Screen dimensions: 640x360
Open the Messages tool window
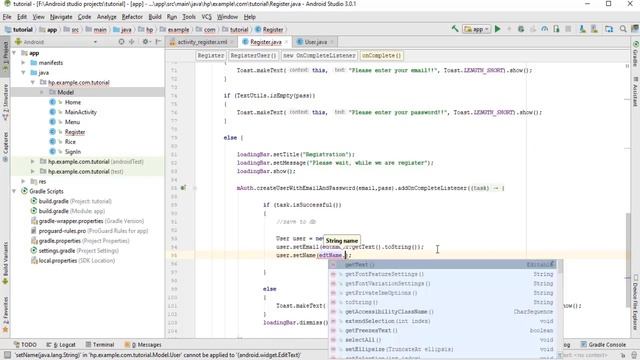coord(143,344)
